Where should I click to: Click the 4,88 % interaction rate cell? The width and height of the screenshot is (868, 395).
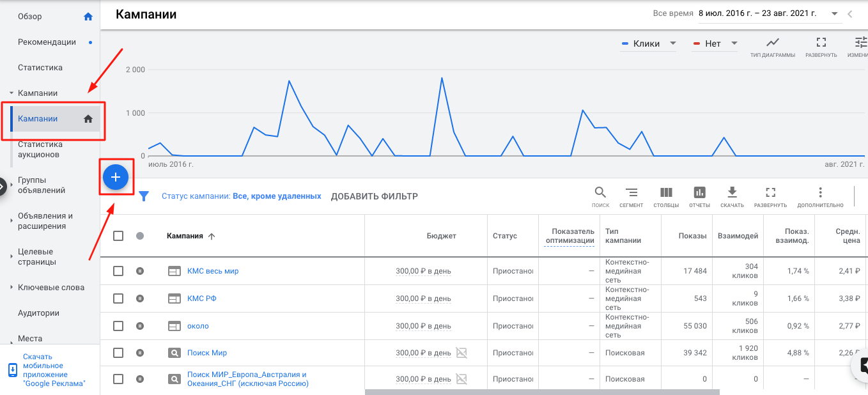798,353
